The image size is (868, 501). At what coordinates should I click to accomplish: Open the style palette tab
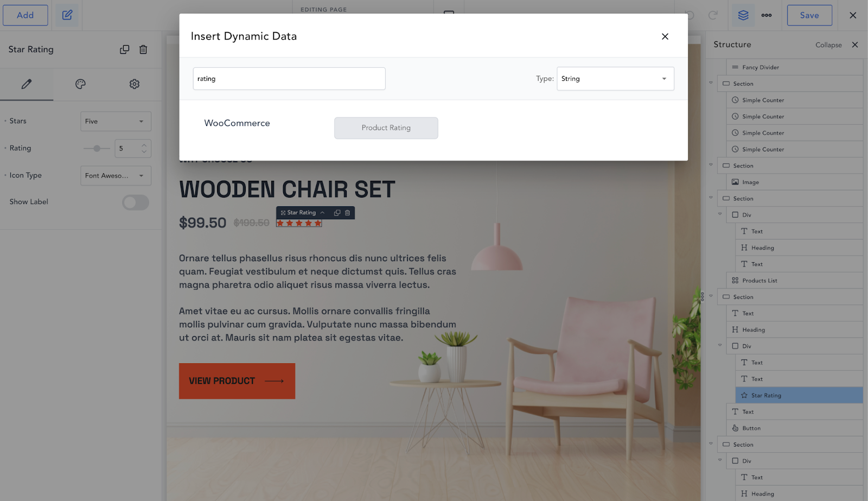click(80, 84)
